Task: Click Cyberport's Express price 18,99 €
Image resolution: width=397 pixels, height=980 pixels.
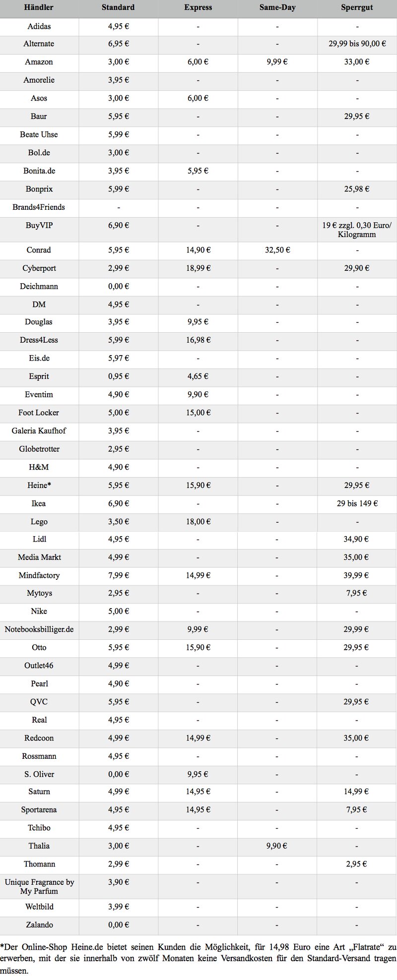Action: 198,268
